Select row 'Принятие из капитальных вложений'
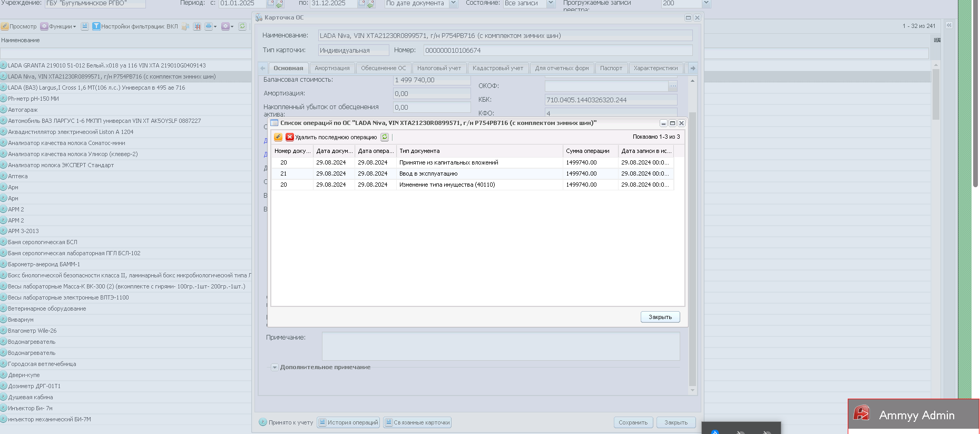Viewport: 980px width, 434px height. click(473, 162)
